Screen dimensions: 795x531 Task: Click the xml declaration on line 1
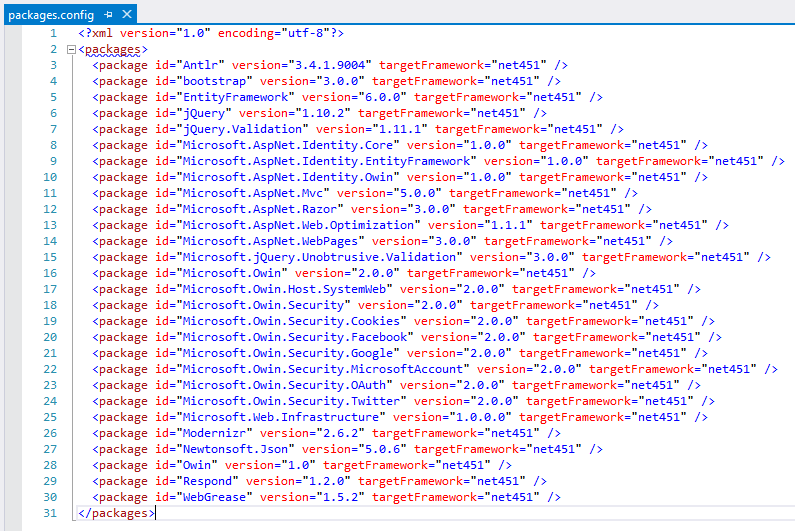click(x=211, y=33)
